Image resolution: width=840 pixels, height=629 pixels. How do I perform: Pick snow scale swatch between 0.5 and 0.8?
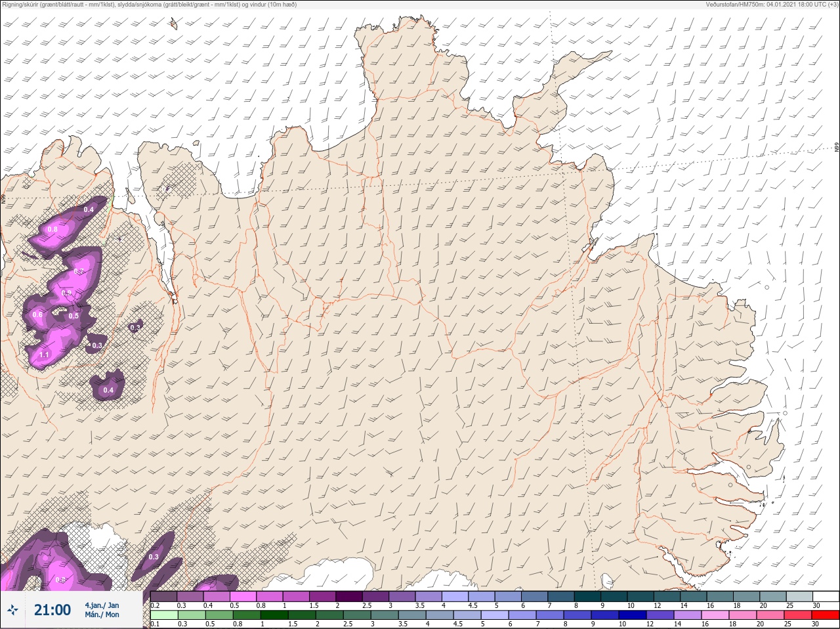pyautogui.click(x=243, y=596)
